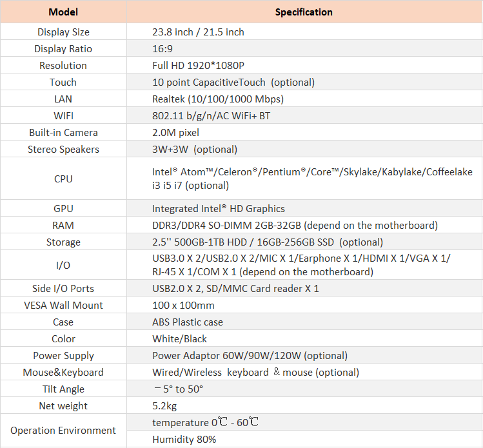Select the Touch row label
Viewport: 483px width, 448px height.
[x=63, y=83]
